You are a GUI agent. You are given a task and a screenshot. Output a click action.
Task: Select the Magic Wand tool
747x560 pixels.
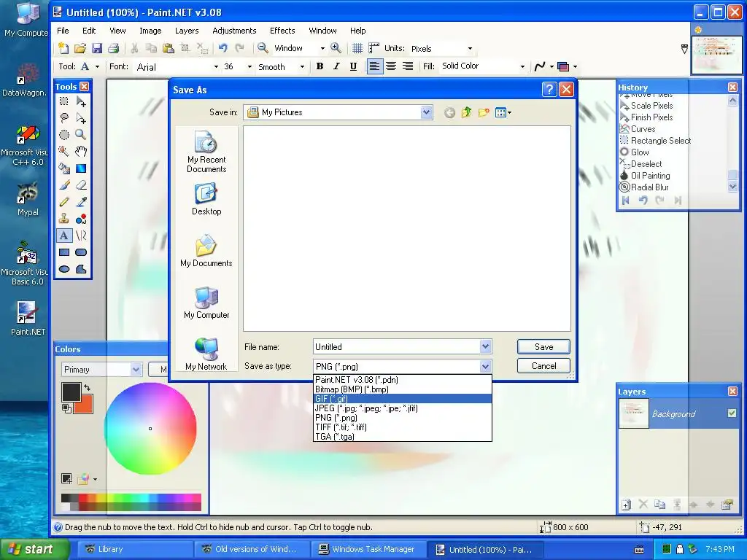coord(64,152)
